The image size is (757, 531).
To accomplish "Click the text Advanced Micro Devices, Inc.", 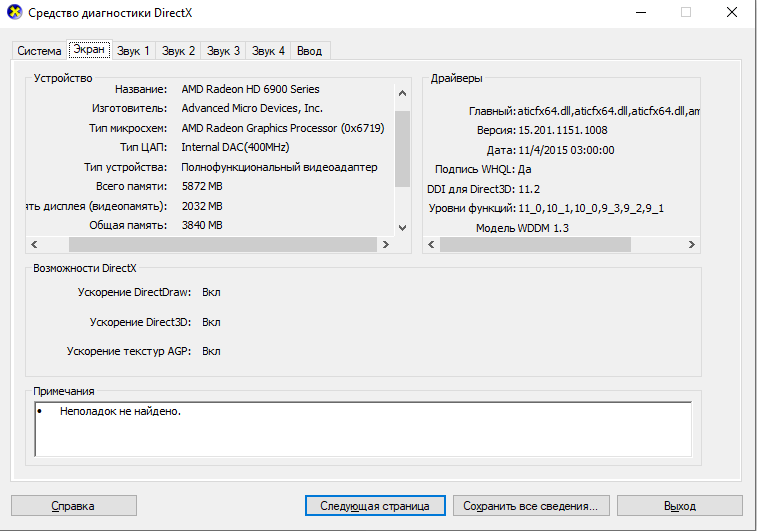I will click(x=252, y=109).
